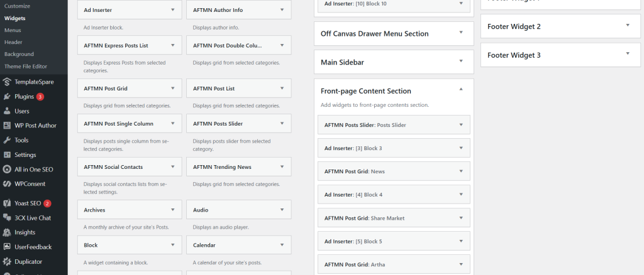Image resolution: width=644 pixels, height=275 pixels.
Task: Collapse the Front-page Content Section panel
Action: 461,90
